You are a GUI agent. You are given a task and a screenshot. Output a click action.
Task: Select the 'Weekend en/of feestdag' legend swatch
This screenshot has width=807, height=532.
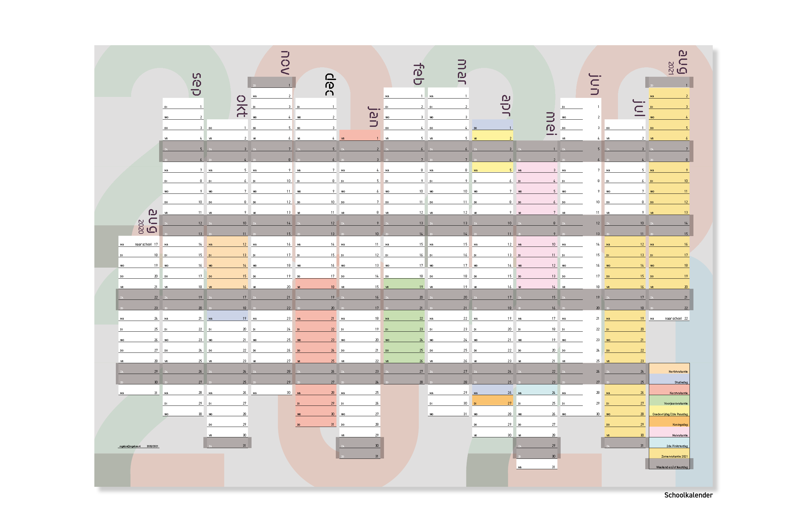(669, 464)
